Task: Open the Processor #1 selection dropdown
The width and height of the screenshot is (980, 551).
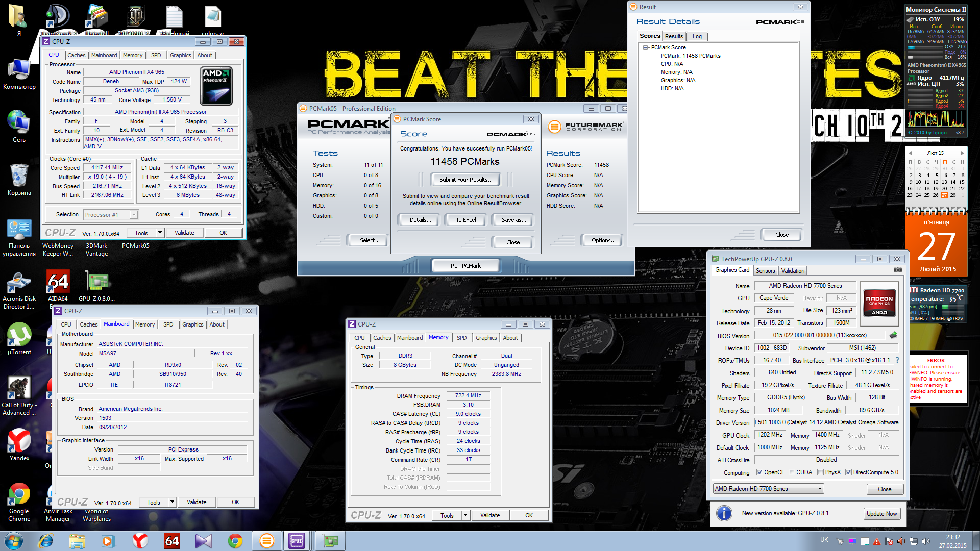Action: click(x=111, y=215)
